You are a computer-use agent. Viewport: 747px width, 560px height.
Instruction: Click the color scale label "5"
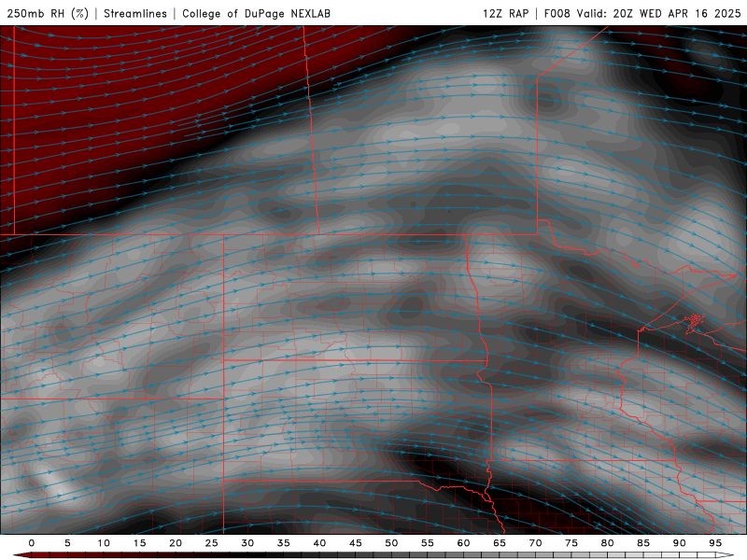[x=67, y=543]
